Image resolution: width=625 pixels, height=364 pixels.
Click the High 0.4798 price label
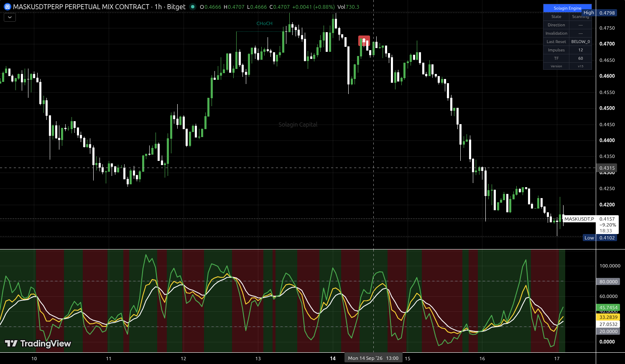pos(599,13)
